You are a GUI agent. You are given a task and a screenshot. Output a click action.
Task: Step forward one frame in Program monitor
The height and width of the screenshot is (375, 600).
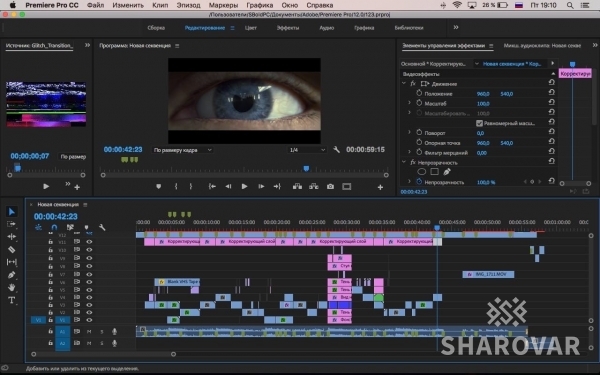261,186
